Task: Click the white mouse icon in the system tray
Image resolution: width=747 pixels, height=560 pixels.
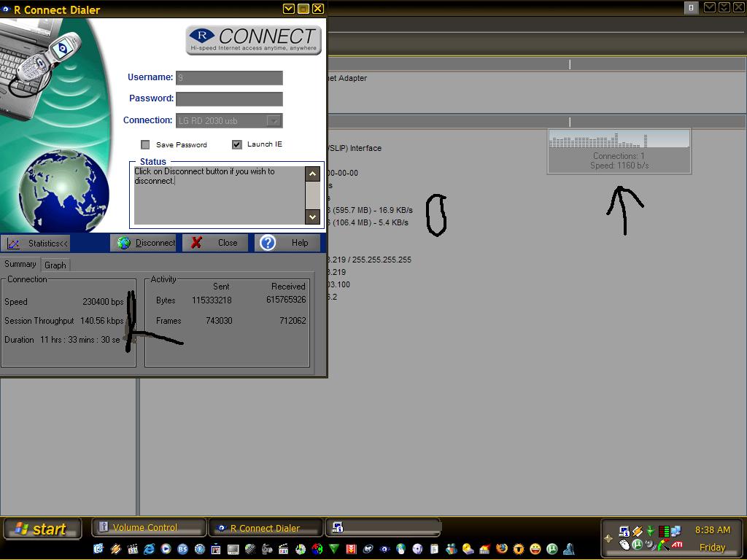Action: click(624, 544)
